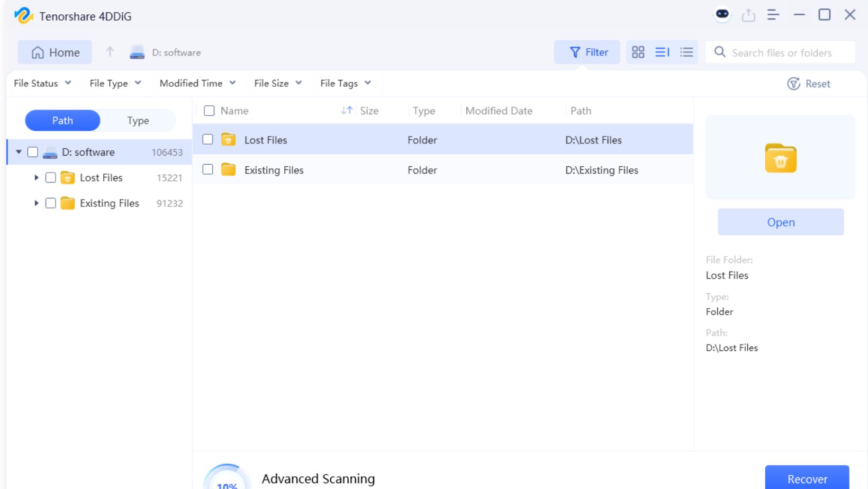This screenshot has width=868, height=489.
Task: Switch to grid thumbnail view
Action: coord(638,52)
